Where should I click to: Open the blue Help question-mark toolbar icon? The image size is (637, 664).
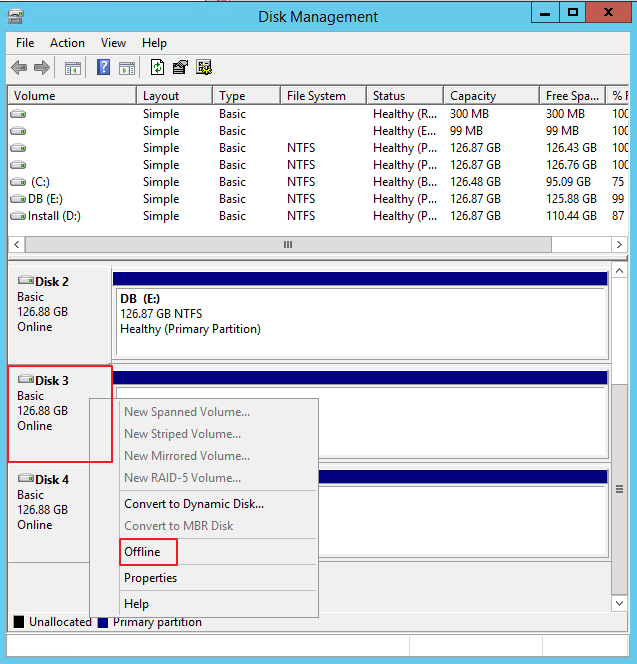(103, 67)
